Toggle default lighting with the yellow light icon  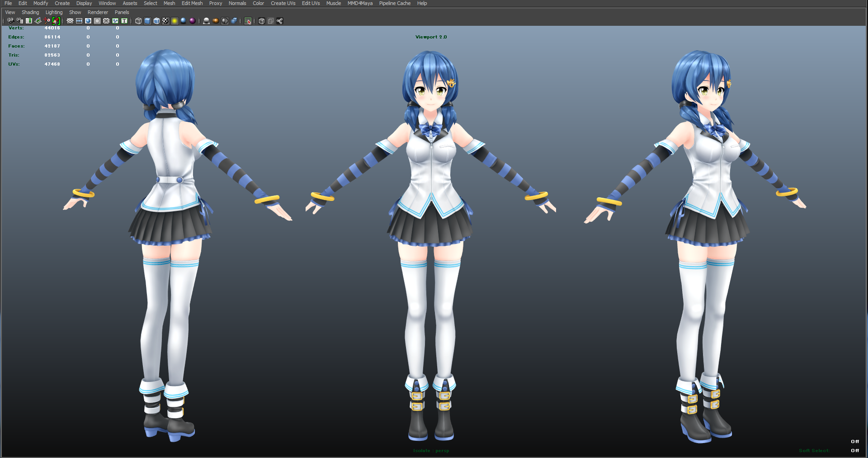(x=175, y=21)
